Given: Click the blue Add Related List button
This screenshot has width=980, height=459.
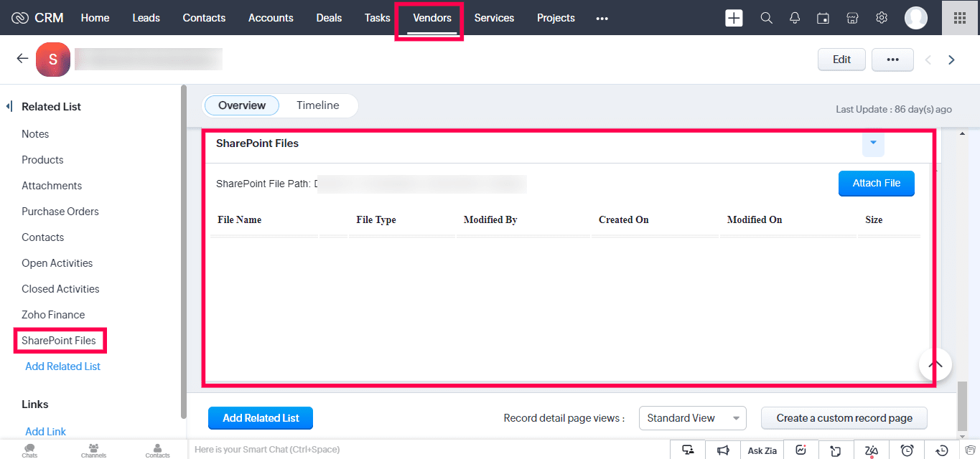Looking at the screenshot, I should [x=261, y=418].
